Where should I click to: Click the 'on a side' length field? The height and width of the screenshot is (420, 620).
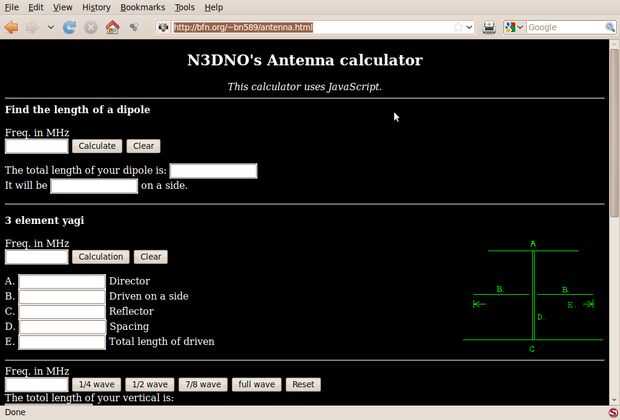(94, 186)
